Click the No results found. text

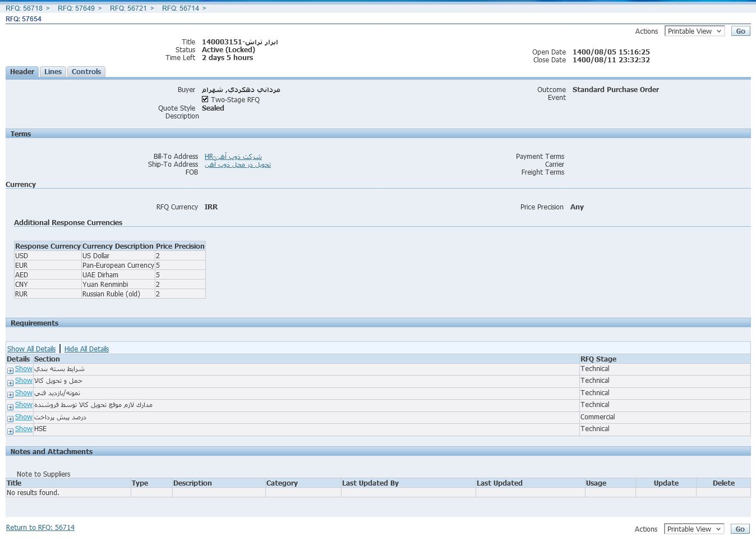[x=33, y=493]
